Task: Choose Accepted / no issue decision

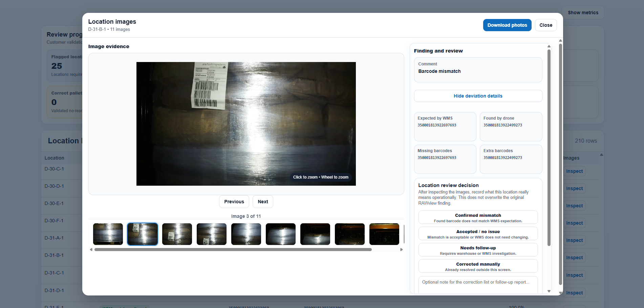Action: (478, 234)
